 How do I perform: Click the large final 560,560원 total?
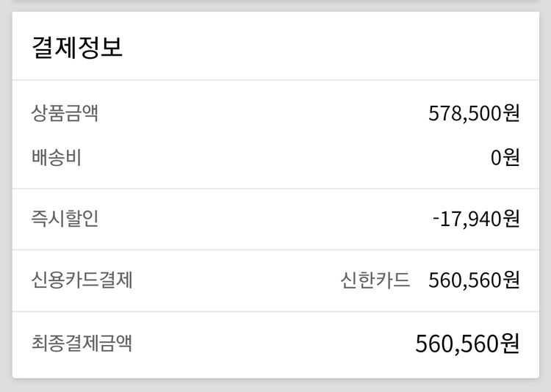pos(467,343)
